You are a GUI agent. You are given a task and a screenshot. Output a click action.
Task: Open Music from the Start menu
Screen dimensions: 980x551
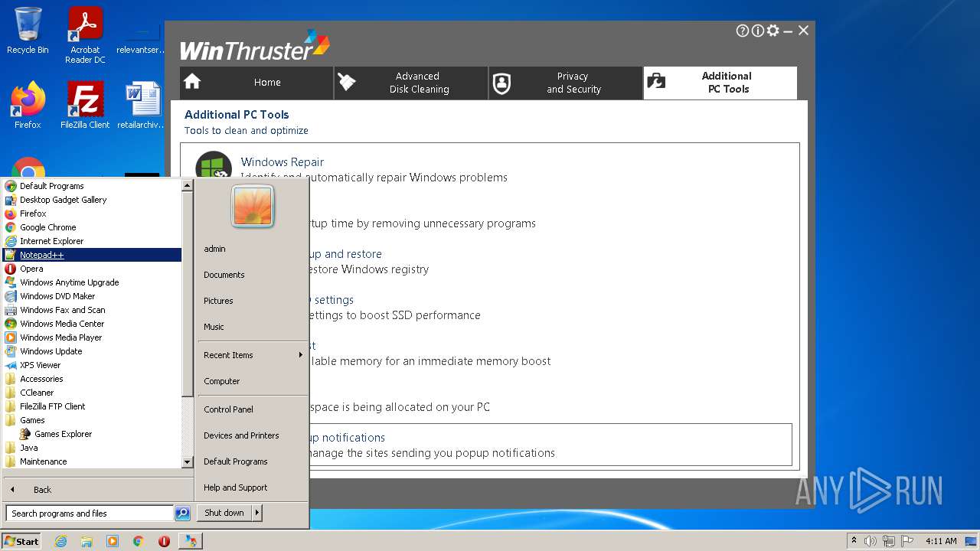click(x=214, y=327)
